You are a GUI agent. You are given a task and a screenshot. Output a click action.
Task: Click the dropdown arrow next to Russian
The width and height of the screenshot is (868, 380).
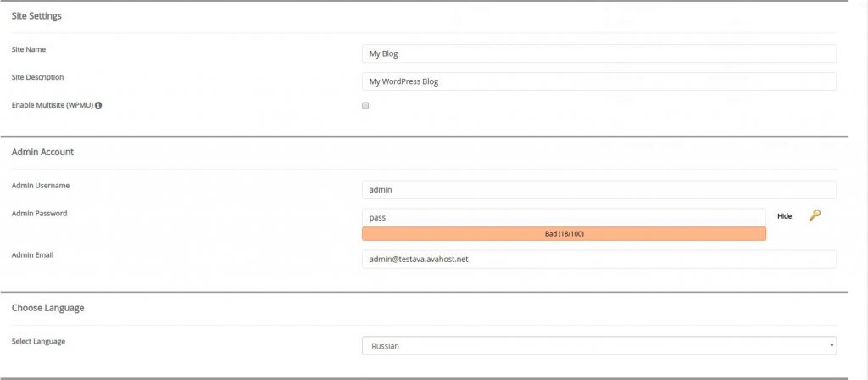click(x=832, y=346)
